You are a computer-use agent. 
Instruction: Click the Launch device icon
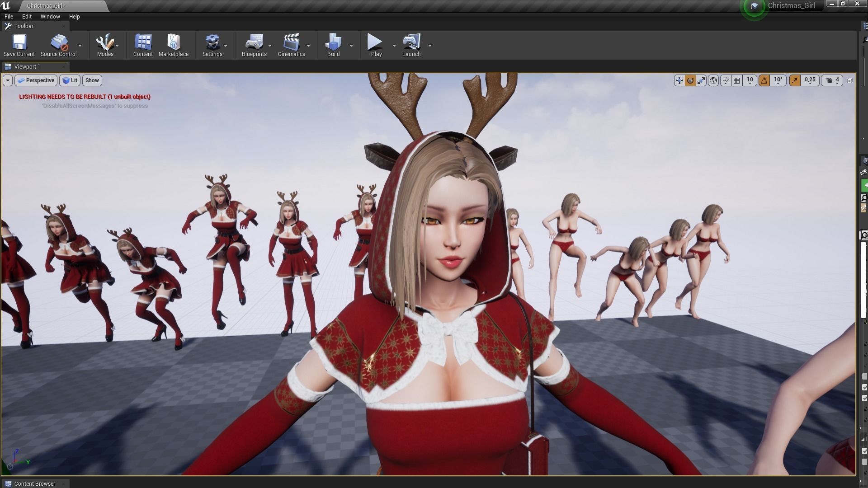click(x=411, y=42)
